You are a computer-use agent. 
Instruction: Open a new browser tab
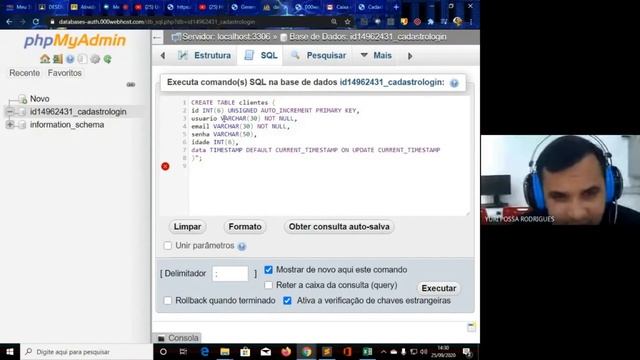(x=396, y=7)
